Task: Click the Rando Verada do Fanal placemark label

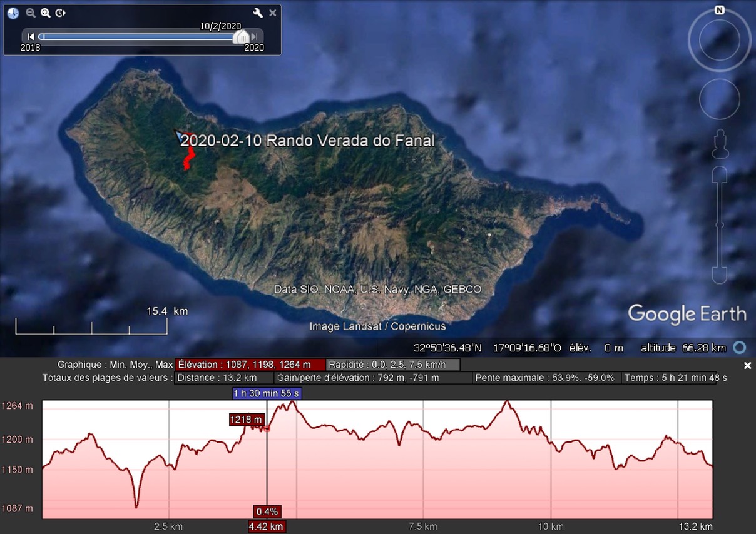Action: coord(307,141)
